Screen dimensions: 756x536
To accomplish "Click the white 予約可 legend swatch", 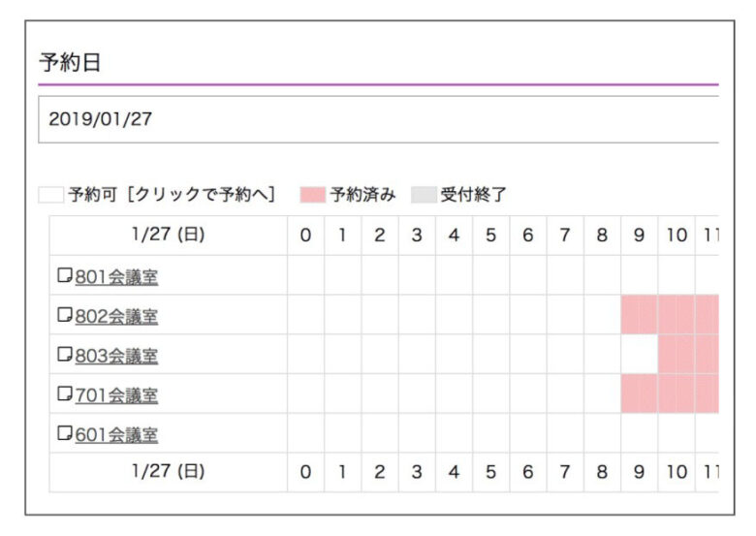I will [51, 195].
